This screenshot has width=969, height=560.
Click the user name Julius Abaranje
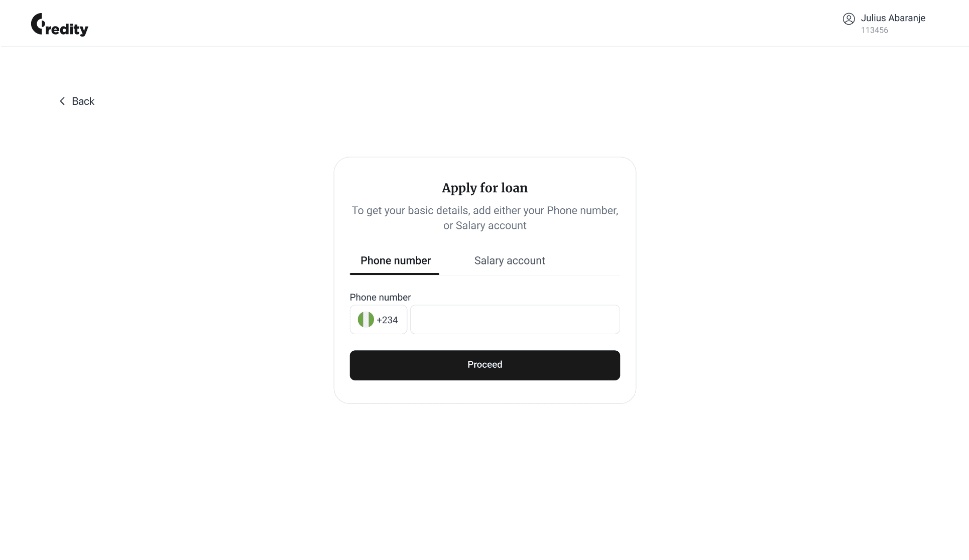pos(893,18)
